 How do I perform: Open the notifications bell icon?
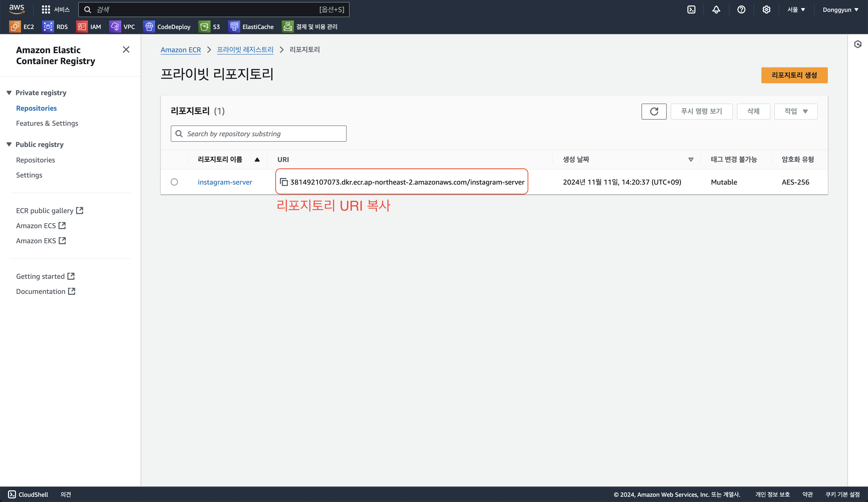716,10
